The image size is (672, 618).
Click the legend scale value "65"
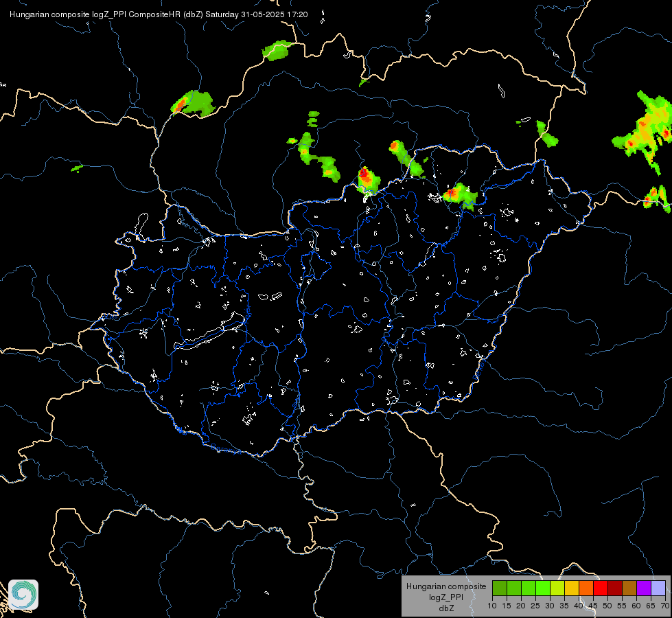tap(651, 606)
